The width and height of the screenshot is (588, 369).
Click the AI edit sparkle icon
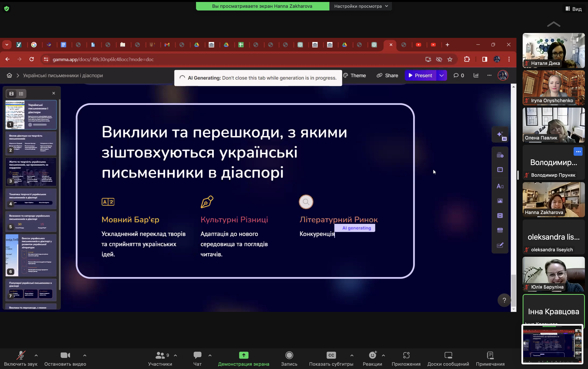(500, 135)
